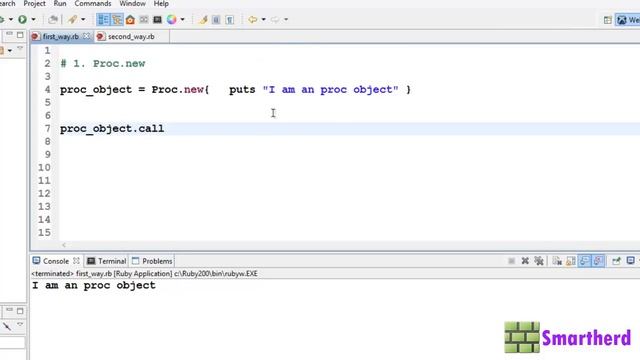Screen dimensions: 640x360
Task: Select the Web perspective button
Action: 628,20
